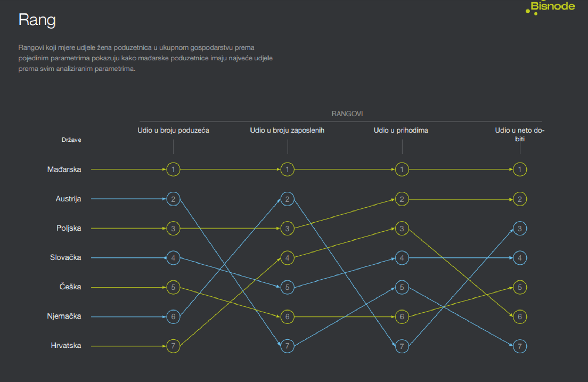Image resolution: width=588 pixels, height=382 pixels.
Task: Click rank 7 circle under Udio u broju poduzeća
Action: click(x=173, y=346)
